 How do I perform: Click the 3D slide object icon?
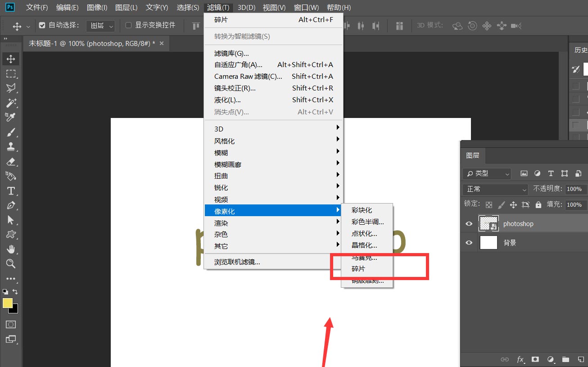tap(502, 26)
